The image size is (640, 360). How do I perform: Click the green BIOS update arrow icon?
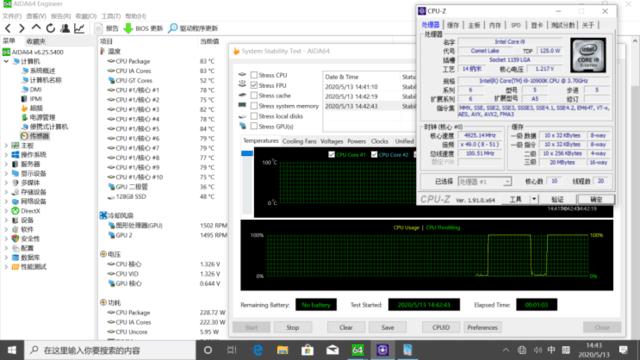pyautogui.click(x=128, y=28)
